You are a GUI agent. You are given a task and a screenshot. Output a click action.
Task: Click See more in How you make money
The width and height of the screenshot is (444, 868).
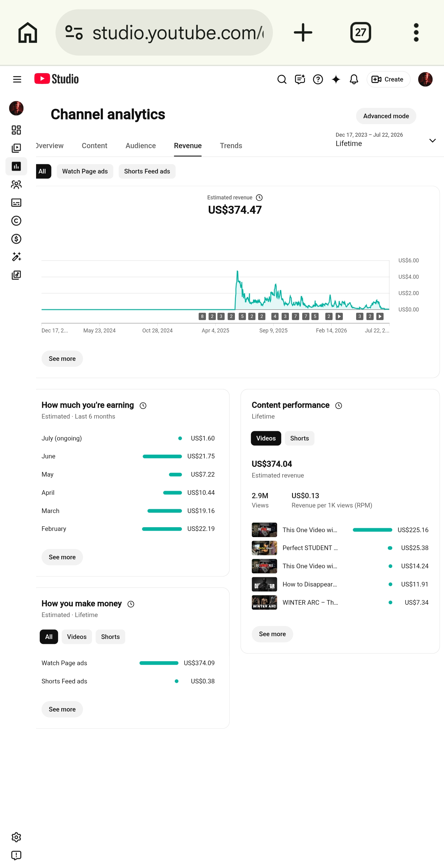coord(62,709)
